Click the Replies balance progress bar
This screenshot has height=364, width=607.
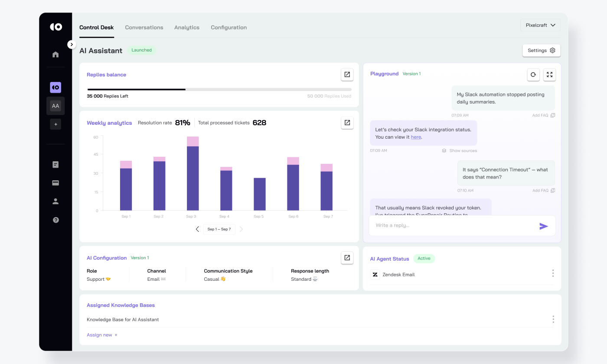pyautogui.click(x=219, y=90)
